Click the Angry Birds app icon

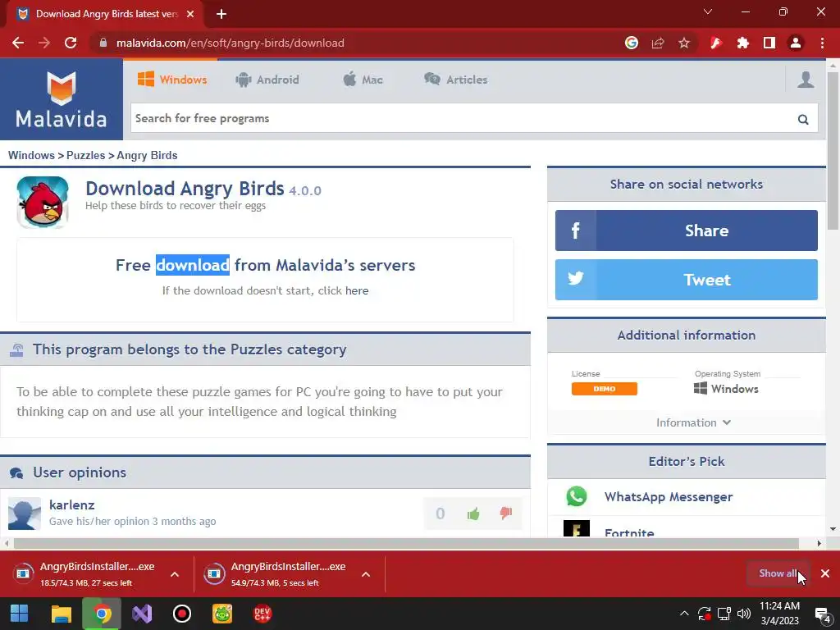tap(43, 203)
